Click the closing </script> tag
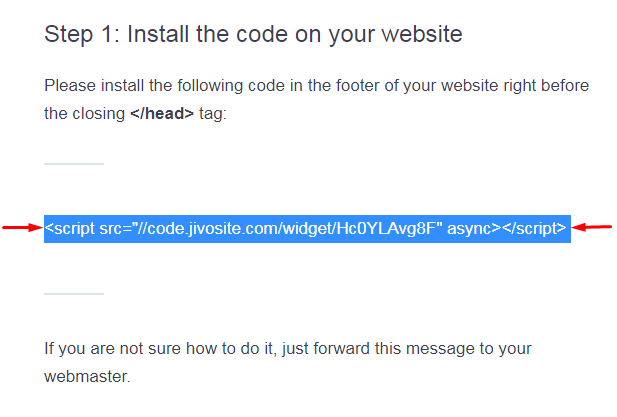Image resolution: width=617 pixels, height=417 pixels. 533,228
